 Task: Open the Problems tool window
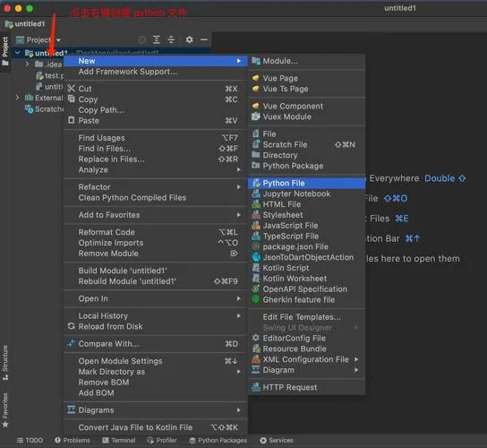pos(73,440)
